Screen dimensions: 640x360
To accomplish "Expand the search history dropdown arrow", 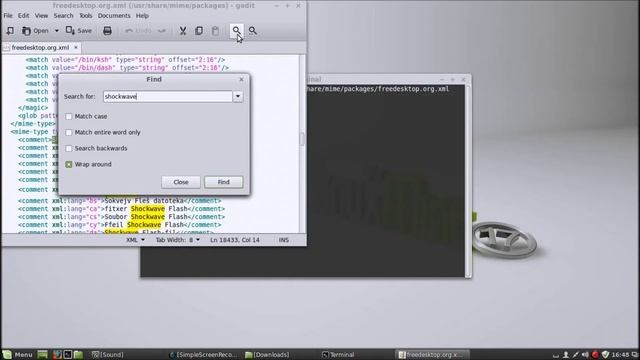I will coord(238,97).
